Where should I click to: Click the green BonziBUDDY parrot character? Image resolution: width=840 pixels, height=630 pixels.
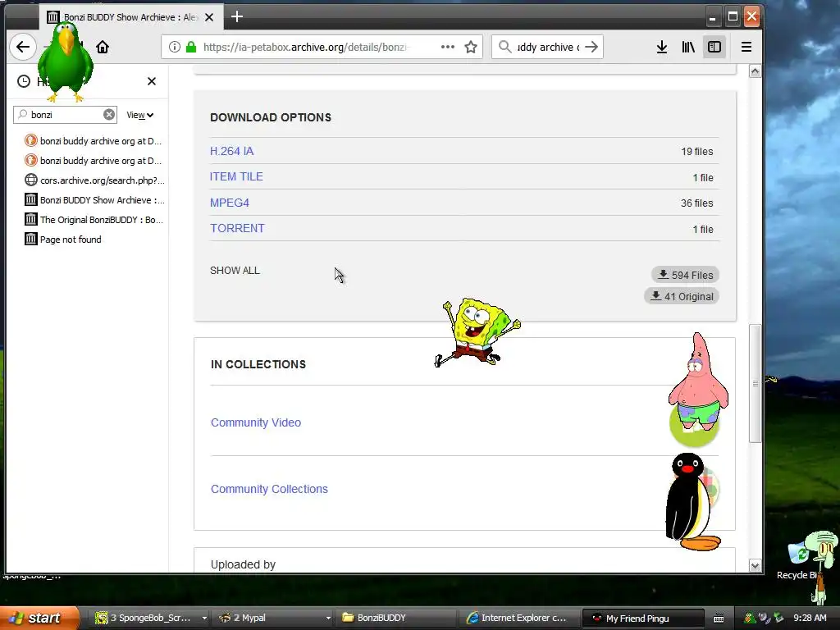[x=66, y=62]
